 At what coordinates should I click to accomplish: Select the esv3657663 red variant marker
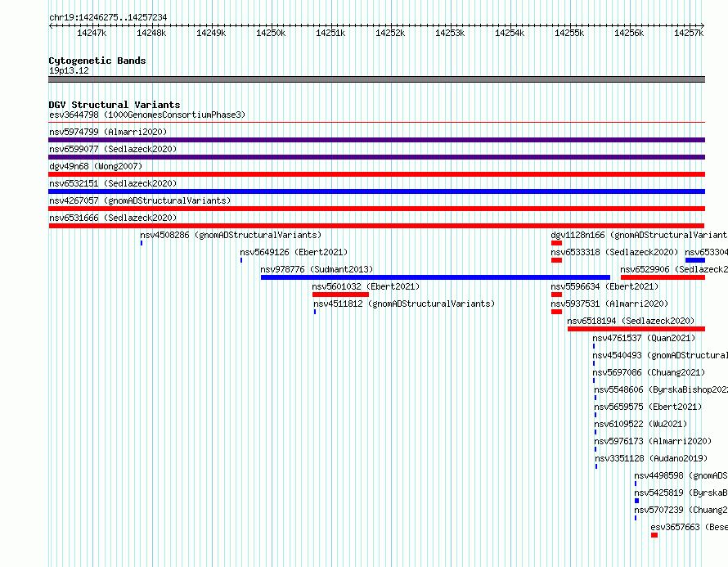tap(654, 535)
